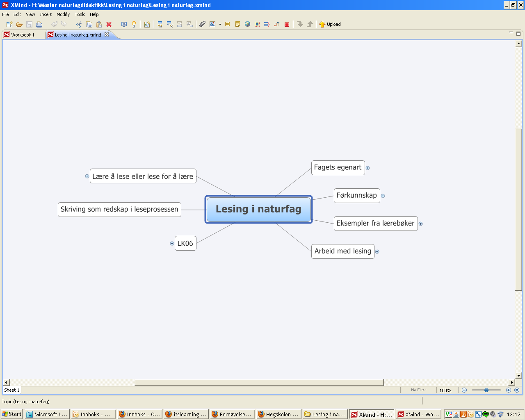Click the No Filter status label

click(418, 390)
